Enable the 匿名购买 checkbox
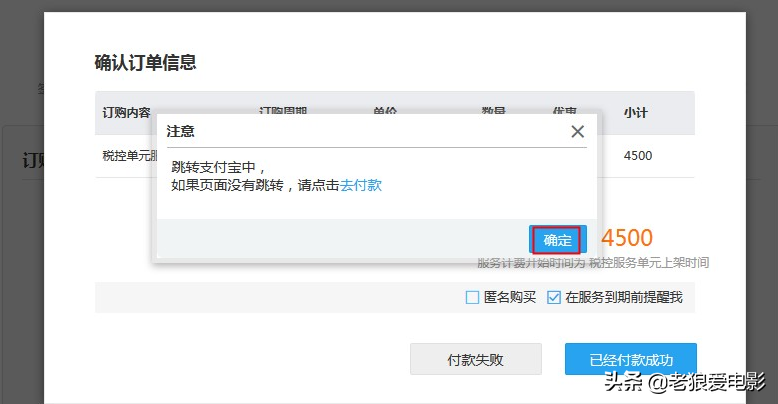Screen dimensions: 778x404 click(x=472, y=297)
